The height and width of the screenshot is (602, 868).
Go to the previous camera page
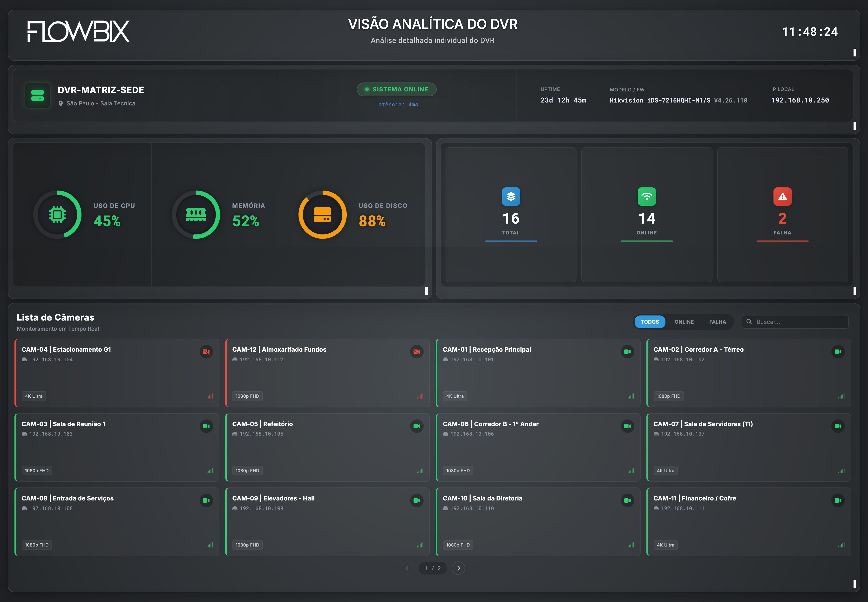407,568
